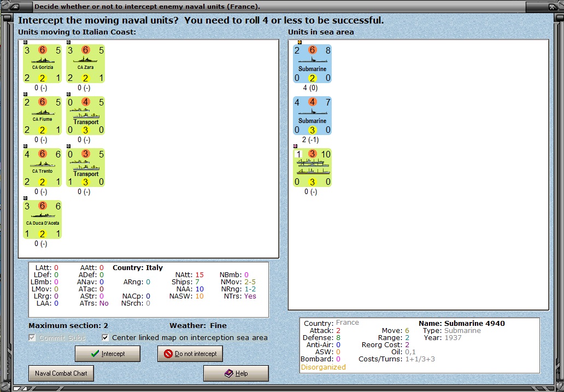Click the white box on the convoy unit
This screenshot has height=392, width=564.
(297, 154)
